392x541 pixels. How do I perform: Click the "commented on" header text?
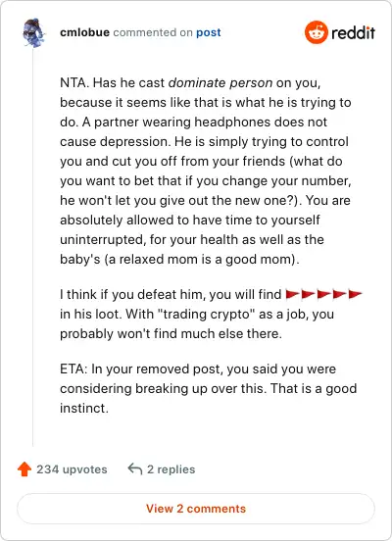153,32
